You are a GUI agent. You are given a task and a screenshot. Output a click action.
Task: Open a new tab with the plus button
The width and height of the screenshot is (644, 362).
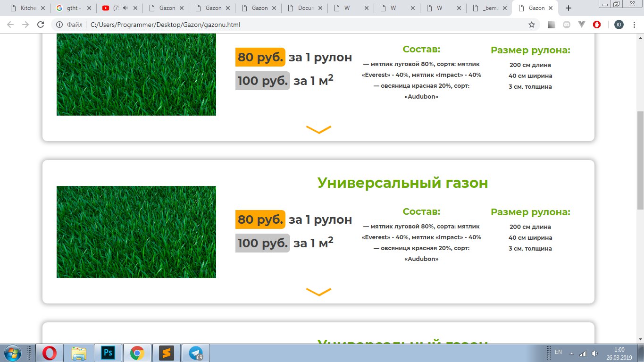[569, 8]
